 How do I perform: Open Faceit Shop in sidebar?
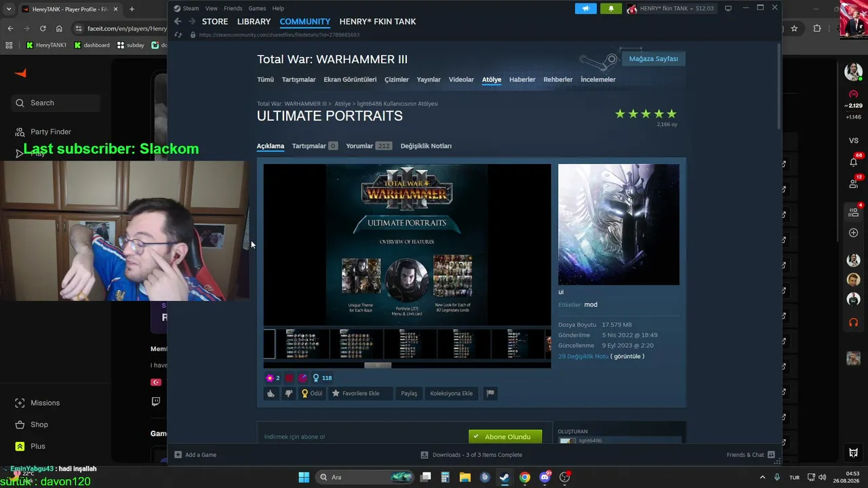pos(32,424)
